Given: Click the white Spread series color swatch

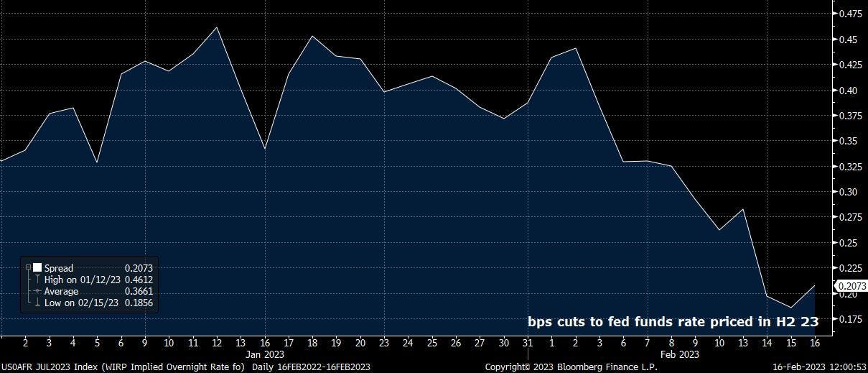Looking at the screenshot, I should tap(37, 267).
